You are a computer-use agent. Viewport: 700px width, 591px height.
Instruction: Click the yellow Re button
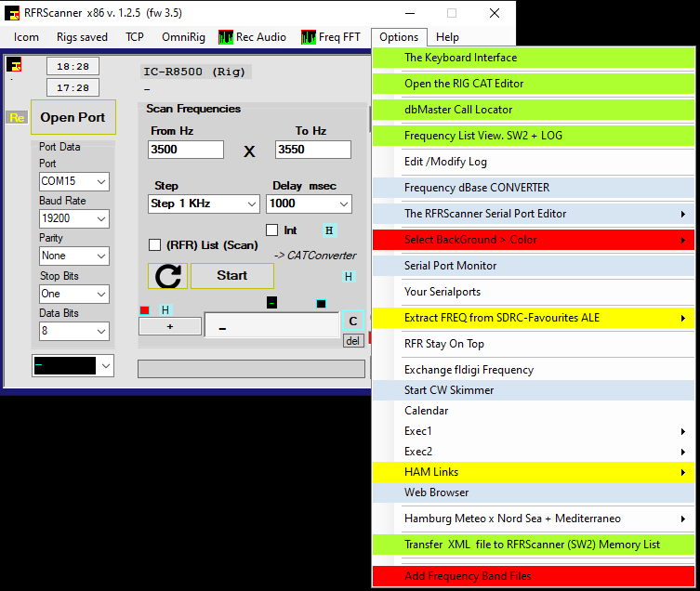[x=17, y=118]
